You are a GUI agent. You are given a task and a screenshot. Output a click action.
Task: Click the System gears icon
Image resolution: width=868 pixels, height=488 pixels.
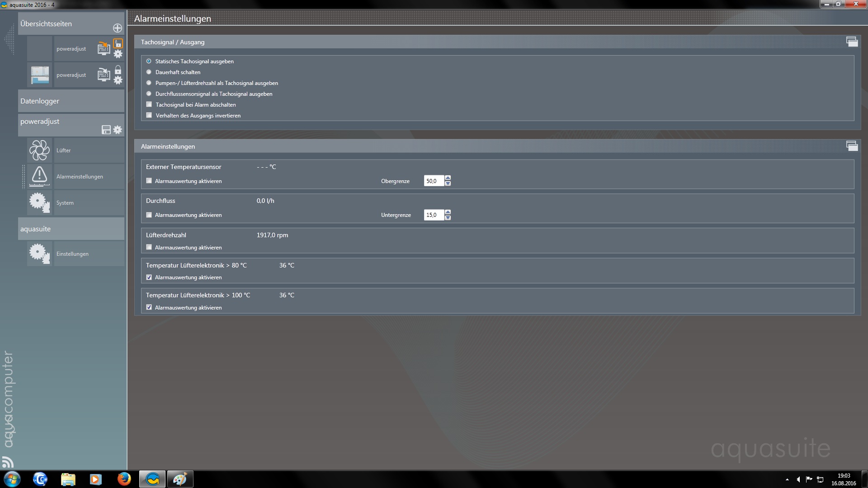tap(39, 202)
